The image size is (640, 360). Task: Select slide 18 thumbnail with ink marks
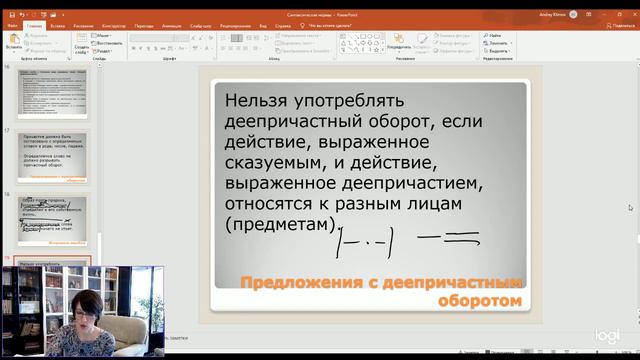52,221
